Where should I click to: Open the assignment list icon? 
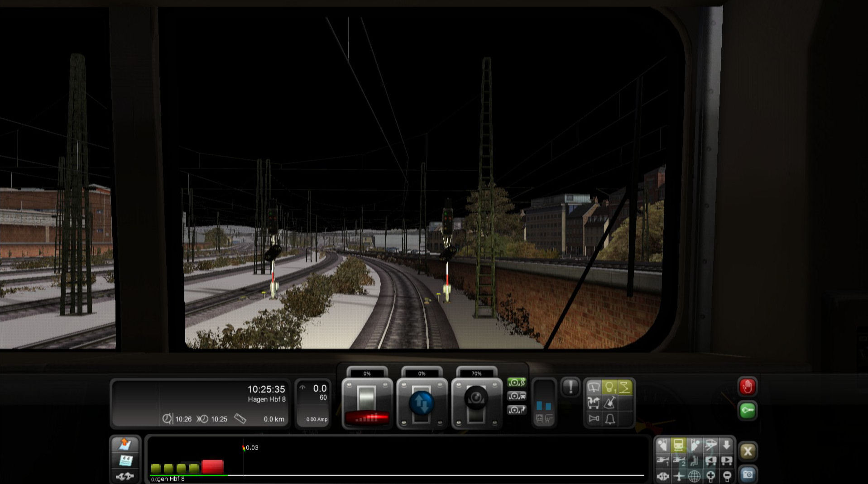[x=125, y=461]
